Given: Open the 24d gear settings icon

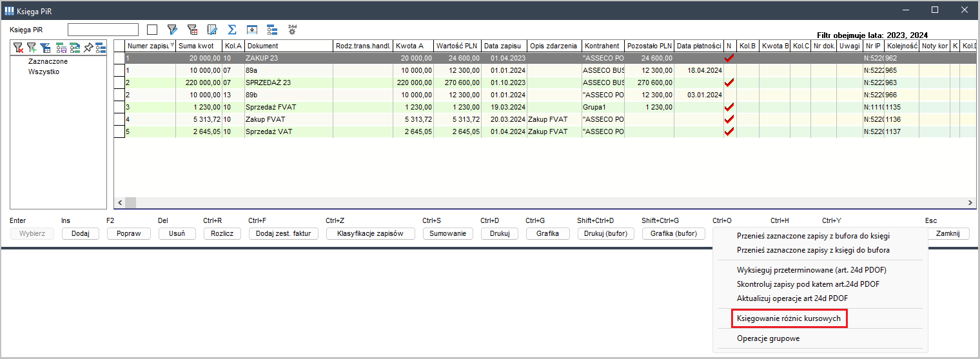Looking at the screenshot, I should pyautogui.click(x=292, y=29).
